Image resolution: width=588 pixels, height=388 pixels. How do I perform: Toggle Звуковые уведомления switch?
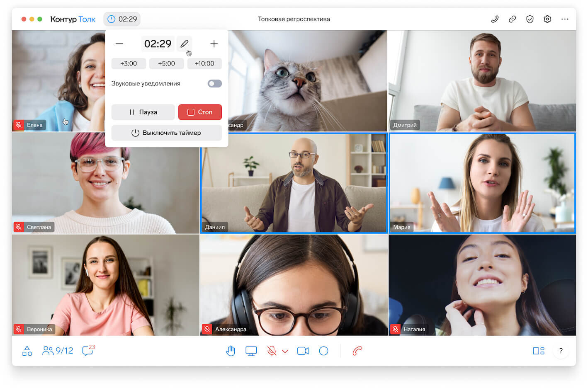[215, 84]
